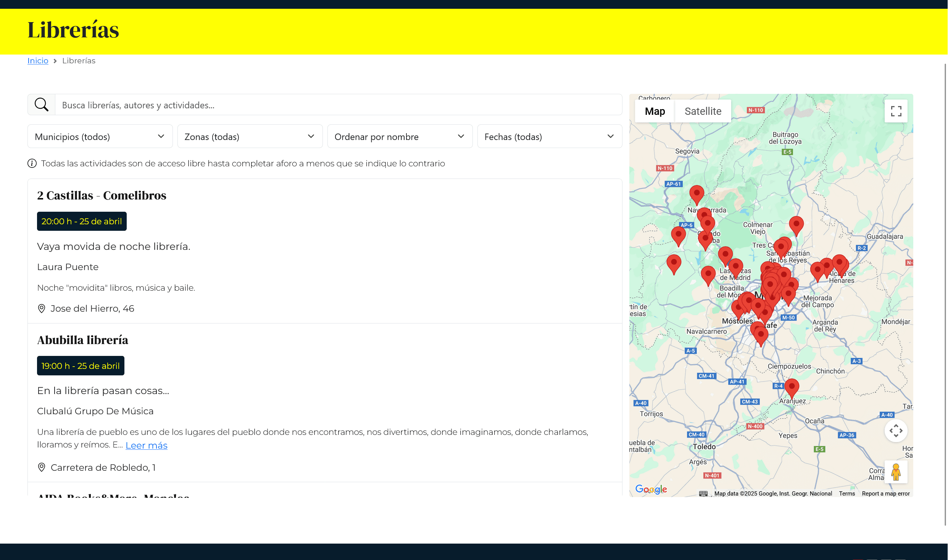Go to the Inicio breadcrumb link

(x=38, y=61)
